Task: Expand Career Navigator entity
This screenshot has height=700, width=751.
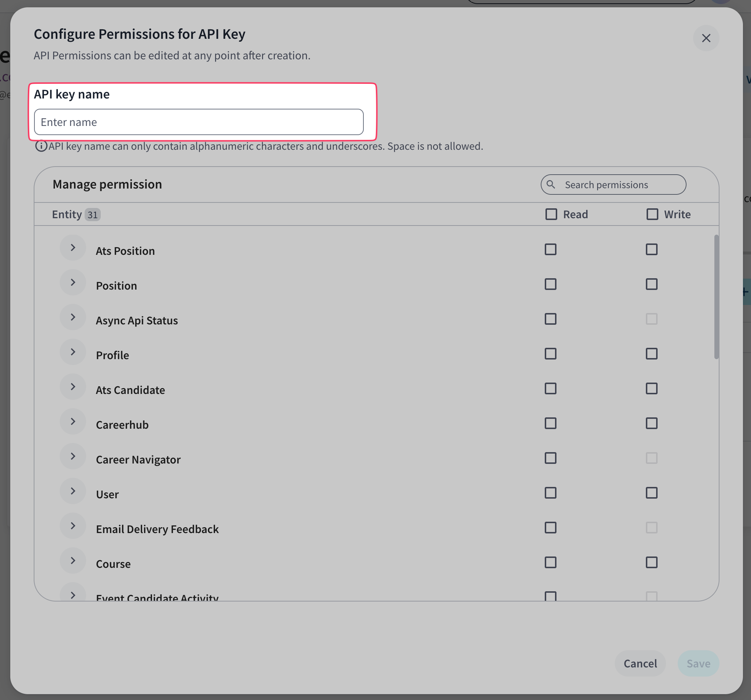Action: tap(73, 456)
